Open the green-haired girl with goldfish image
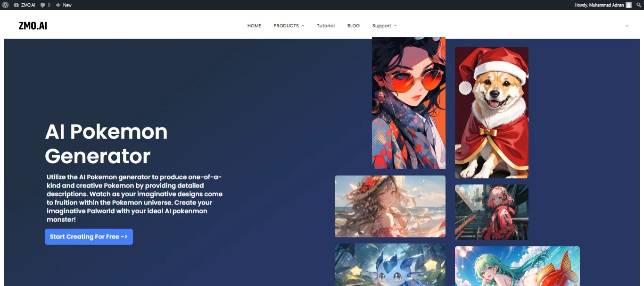644x286 pixels. pyautogui.click(x=517, y=266)
